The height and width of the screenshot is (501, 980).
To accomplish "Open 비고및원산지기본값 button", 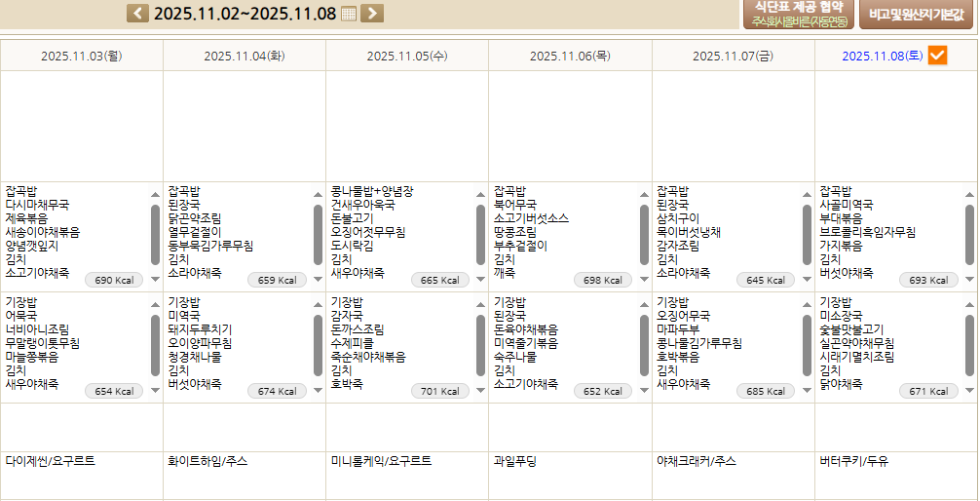I will click(x=915, y=14).
